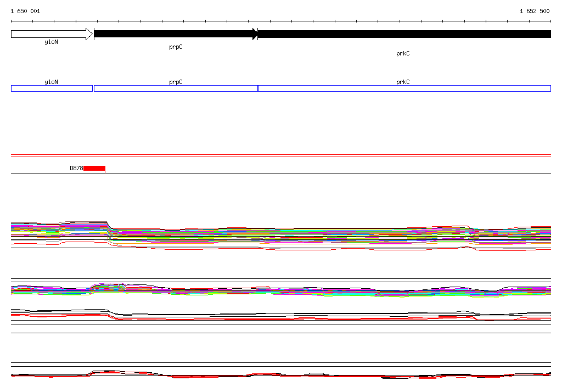Click the bottom-most red and black profile curve

pyautogui.click(x=281, y=375)
